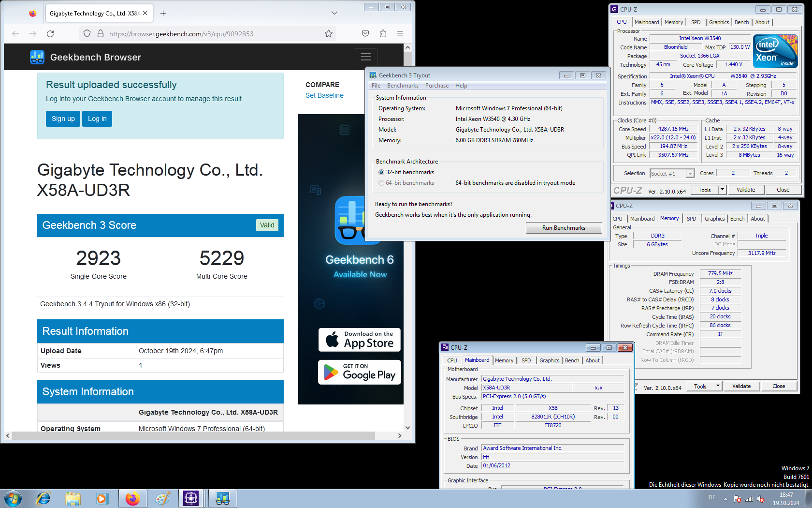Click DRAM Frequency value 779.5 MHz

[720, 274]
